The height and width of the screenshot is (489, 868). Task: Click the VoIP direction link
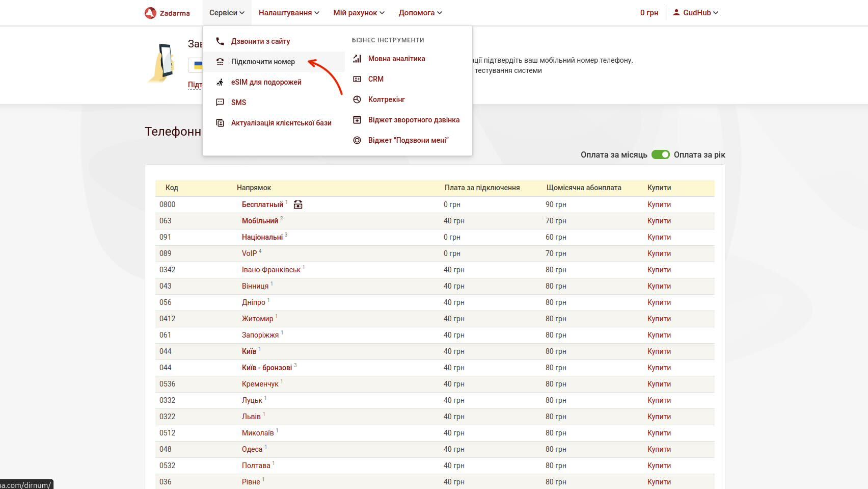(x=249, y=253)
